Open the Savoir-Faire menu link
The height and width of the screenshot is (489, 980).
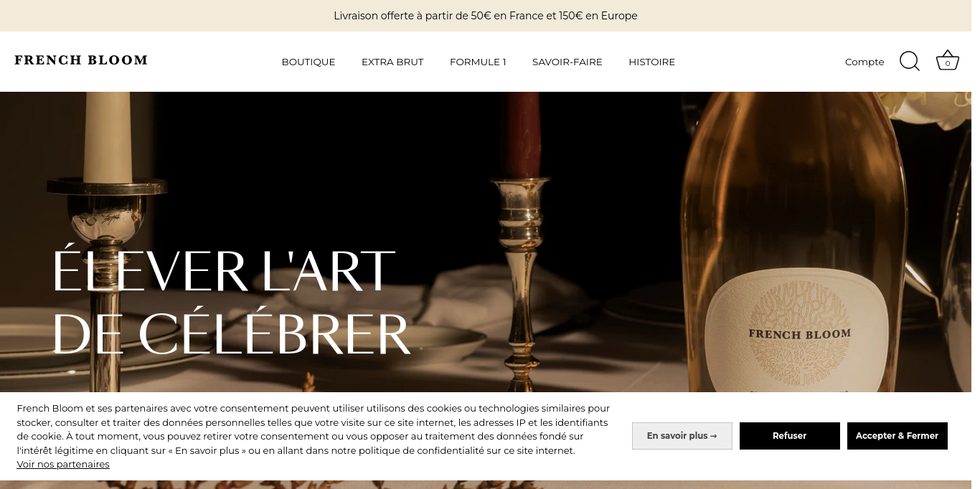[567, 62]
